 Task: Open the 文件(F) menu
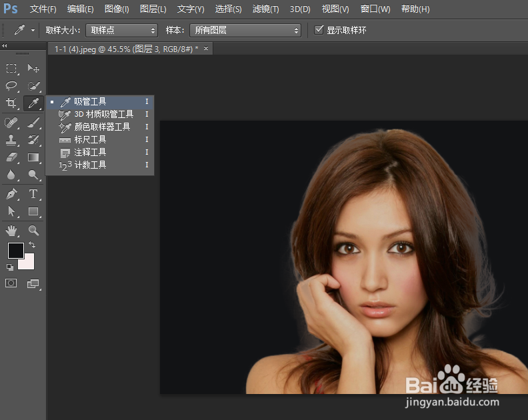coord(43,9)
